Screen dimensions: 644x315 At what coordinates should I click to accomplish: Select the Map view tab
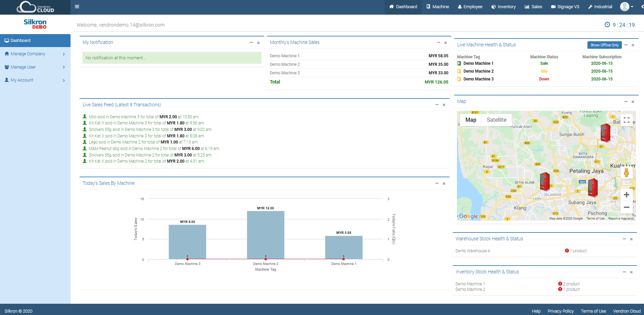471,120
